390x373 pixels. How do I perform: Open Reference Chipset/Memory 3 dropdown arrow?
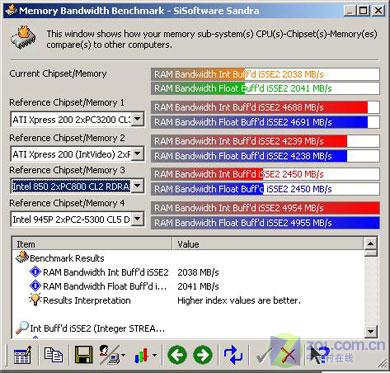pyautogui.click(x=138, y=186)
